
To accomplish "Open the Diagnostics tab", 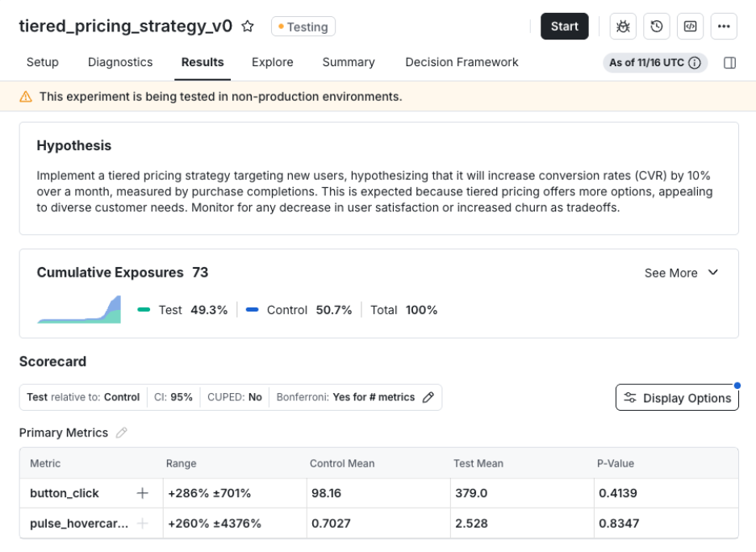I will point(120,62).
